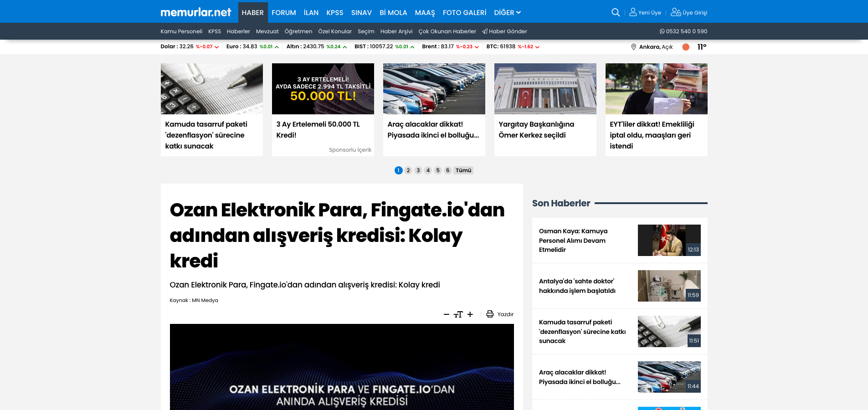868x410 pixels.
Task: Go to carousel page 1
Action: [x=399, y=170]
